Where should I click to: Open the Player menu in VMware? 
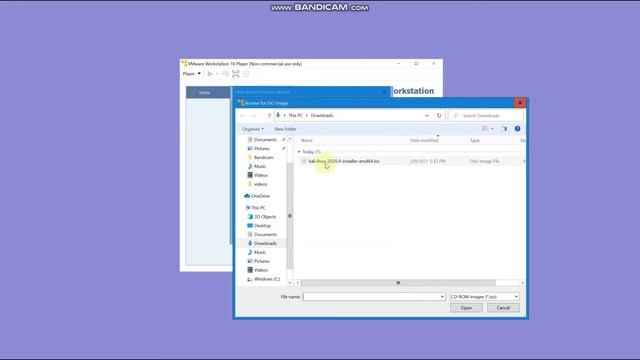(x=191, y=74)
